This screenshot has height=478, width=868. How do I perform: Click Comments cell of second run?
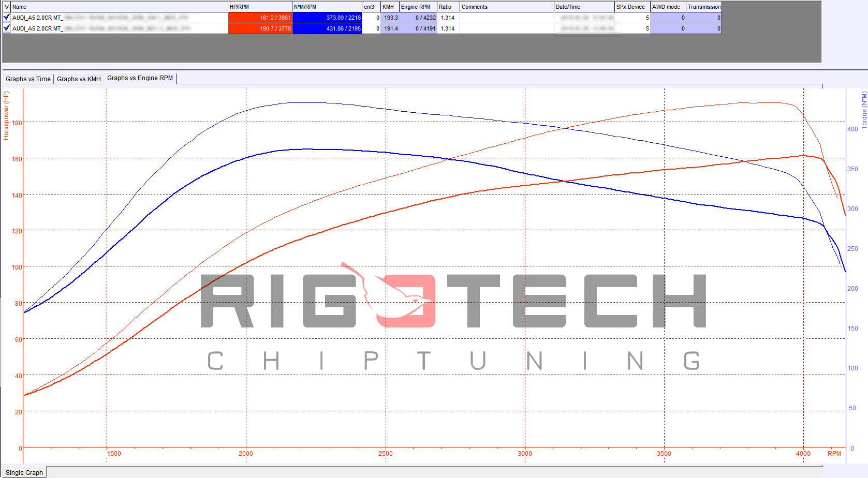pos(507,28)
